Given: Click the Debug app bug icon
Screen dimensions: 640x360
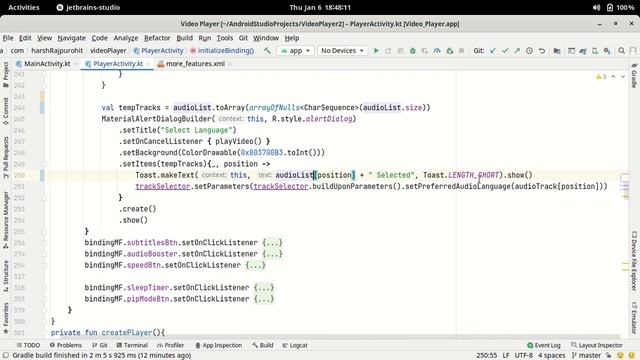Looking at the screenshot, I should (x=413, y=51).
